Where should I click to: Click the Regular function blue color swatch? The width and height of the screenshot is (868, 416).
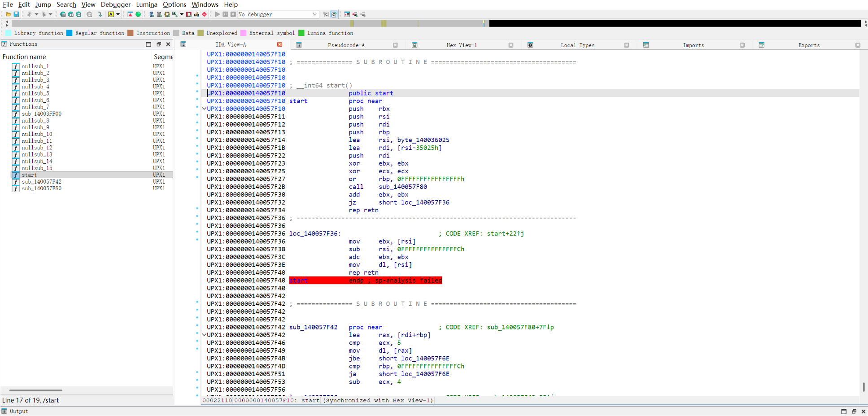[69, 33]
